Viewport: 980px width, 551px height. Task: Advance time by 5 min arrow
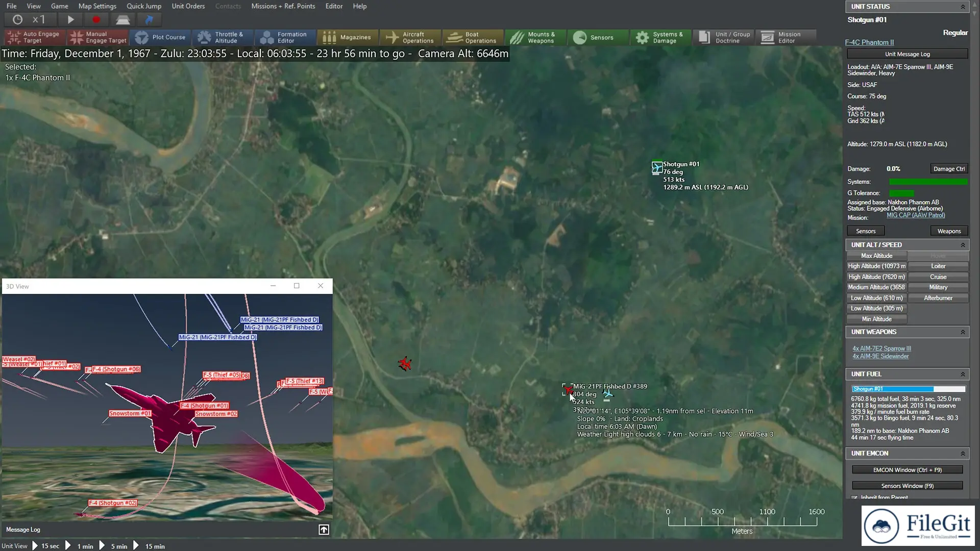(x=102, y=545)
